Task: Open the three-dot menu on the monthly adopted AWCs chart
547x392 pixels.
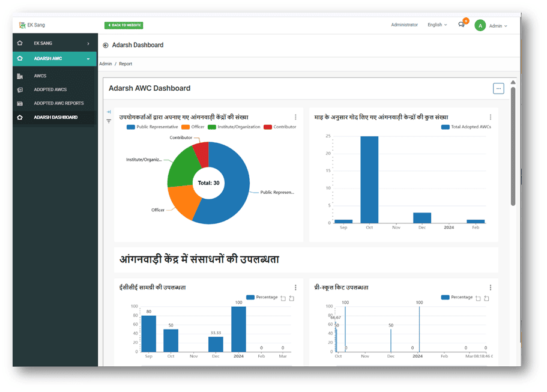Action: (x=490, y=117)
